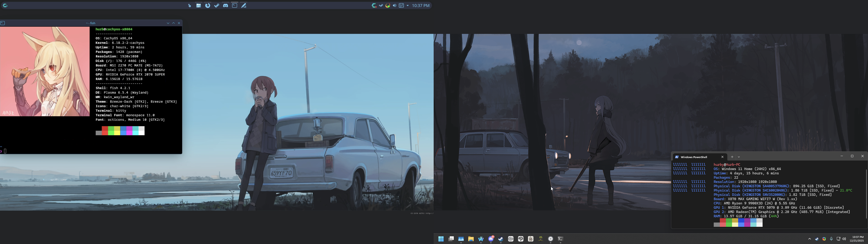Screen dimensions: 868x244
Task: Click the 'CPU: AMD Ryzen 9 9900X3D' line
Action: [x=754, y=204]
